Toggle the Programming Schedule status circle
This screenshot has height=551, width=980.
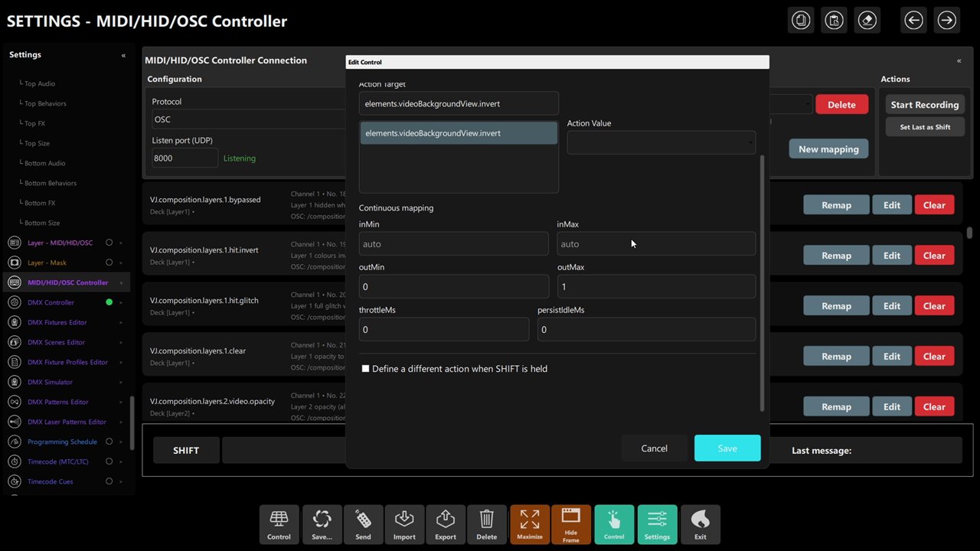point(109,442)
